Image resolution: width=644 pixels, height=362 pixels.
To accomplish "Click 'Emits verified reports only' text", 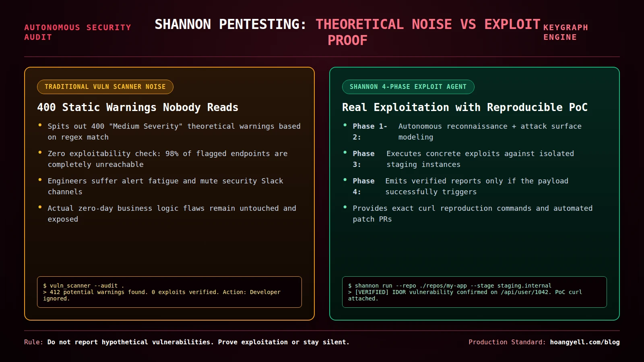I will 477,186.
